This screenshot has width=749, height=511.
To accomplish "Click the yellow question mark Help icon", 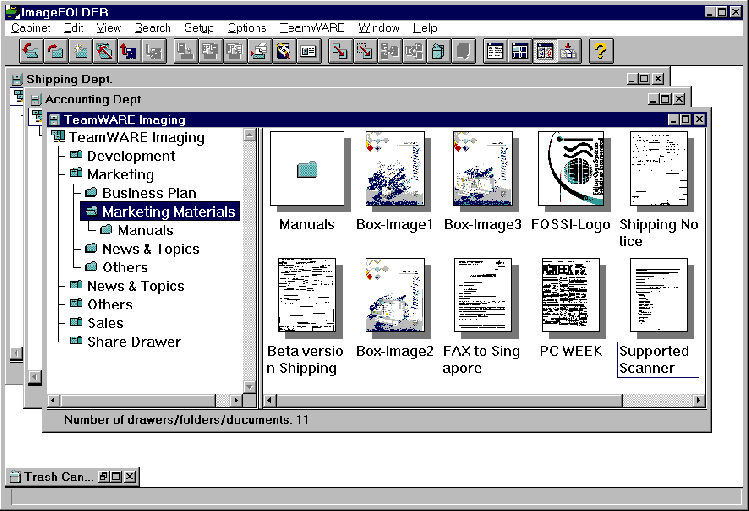I will coord(601,51).
